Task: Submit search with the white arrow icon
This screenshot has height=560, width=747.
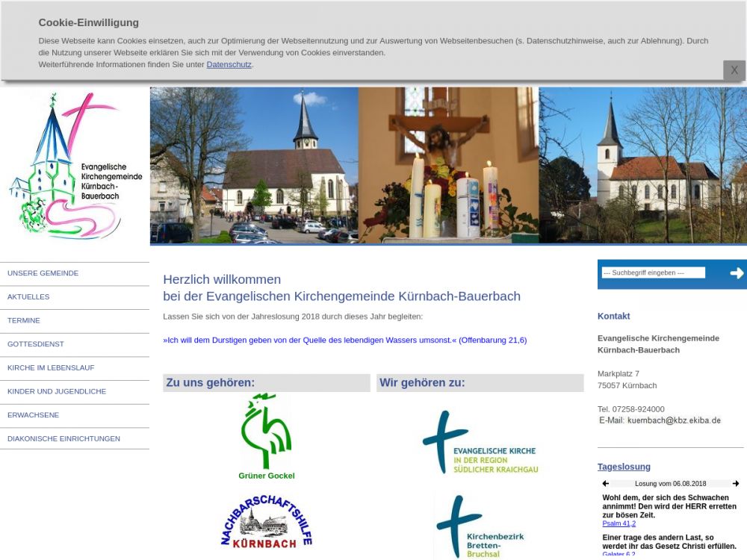Action: pyautogui.click(x=737, y=273)
